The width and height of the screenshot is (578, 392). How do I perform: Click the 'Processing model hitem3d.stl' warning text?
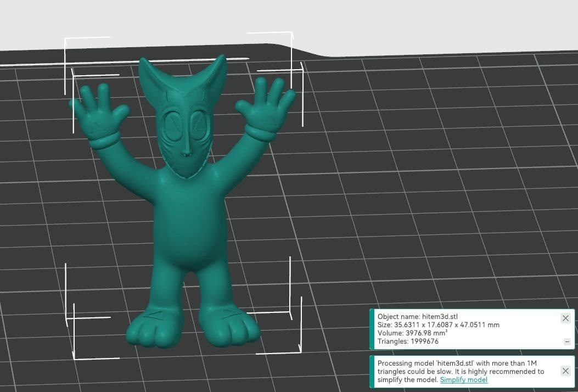tap(461, 371)
